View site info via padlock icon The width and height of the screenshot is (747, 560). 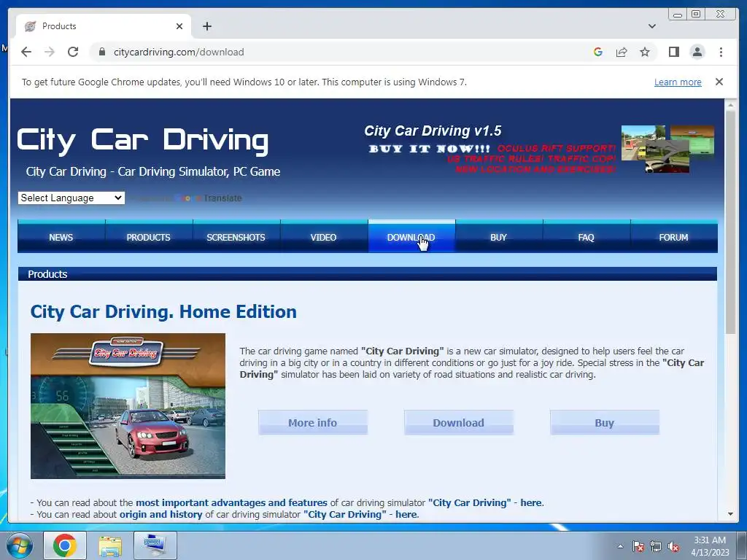click(x=101, y=52)
